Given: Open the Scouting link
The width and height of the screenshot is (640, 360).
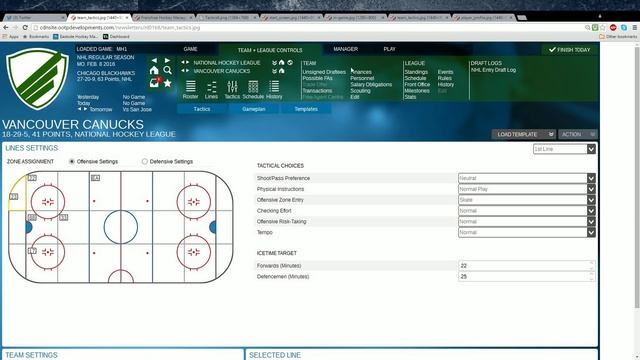Looking at the screenshot, I should pyautogui.click(x=360, y=91).
